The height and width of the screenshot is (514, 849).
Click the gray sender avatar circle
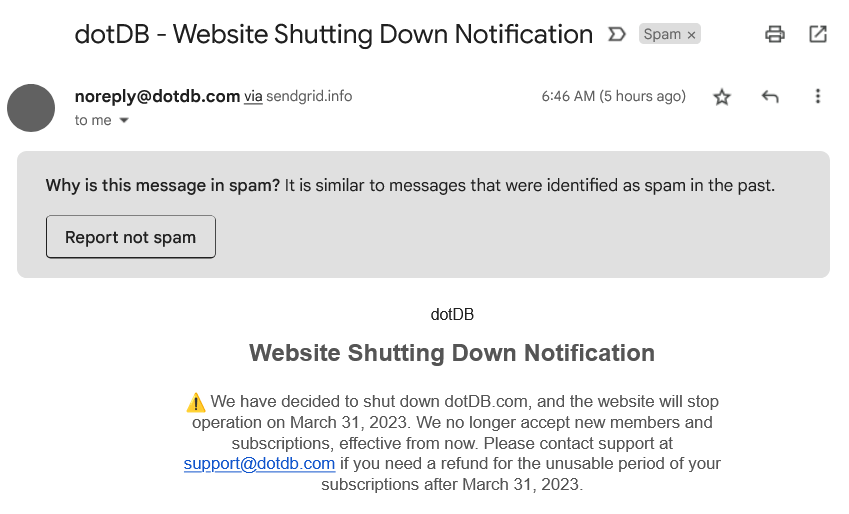click(31, 108)
